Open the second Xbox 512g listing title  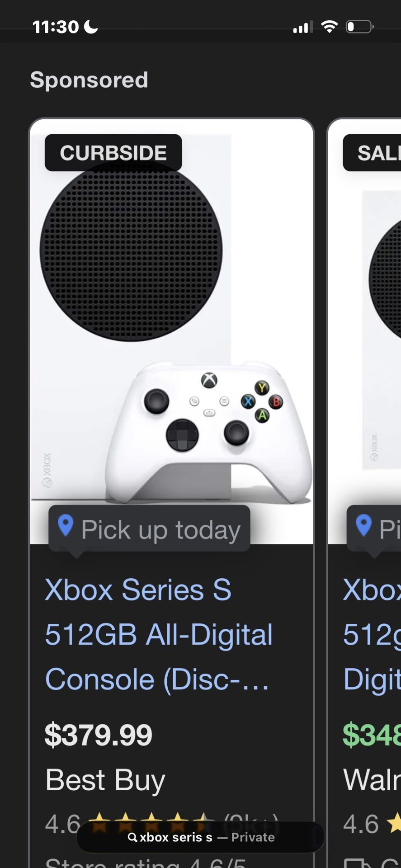point(372,634)
